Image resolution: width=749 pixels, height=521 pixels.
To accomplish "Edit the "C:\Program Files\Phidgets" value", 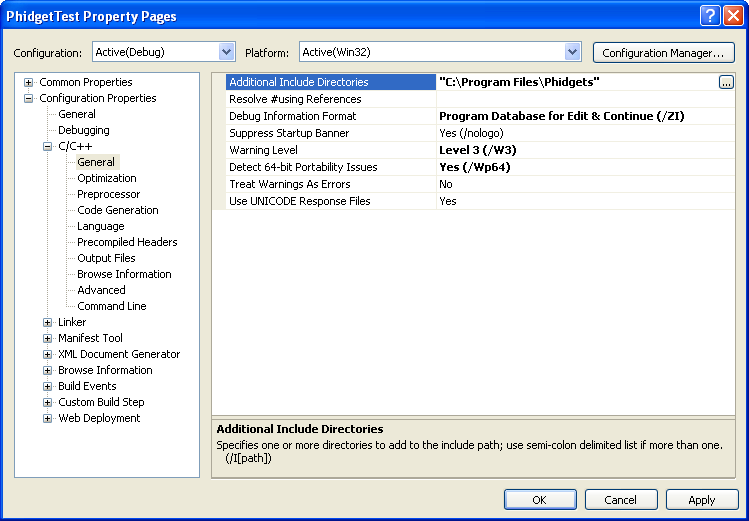I will click(519, 82).
